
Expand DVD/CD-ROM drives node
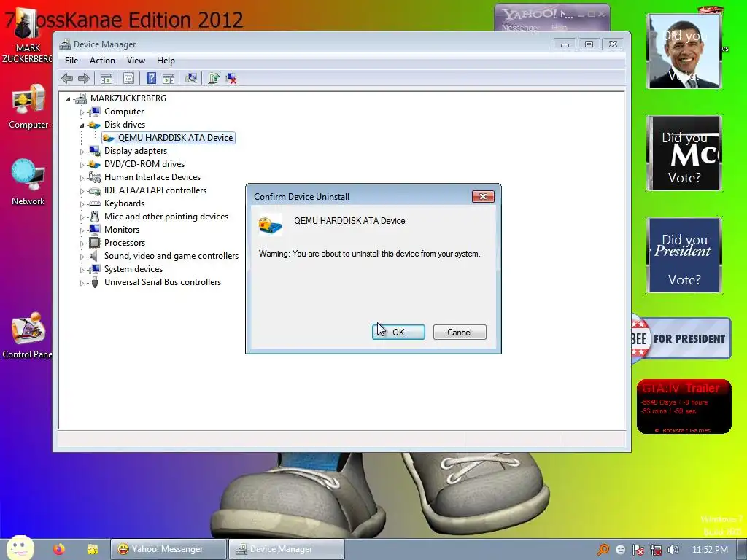pos(82,165)
